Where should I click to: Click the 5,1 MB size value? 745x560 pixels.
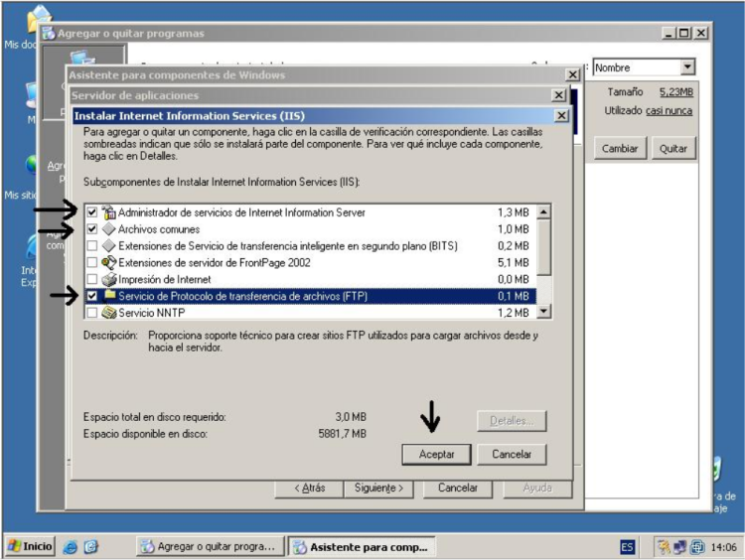[x=514, y=262]
